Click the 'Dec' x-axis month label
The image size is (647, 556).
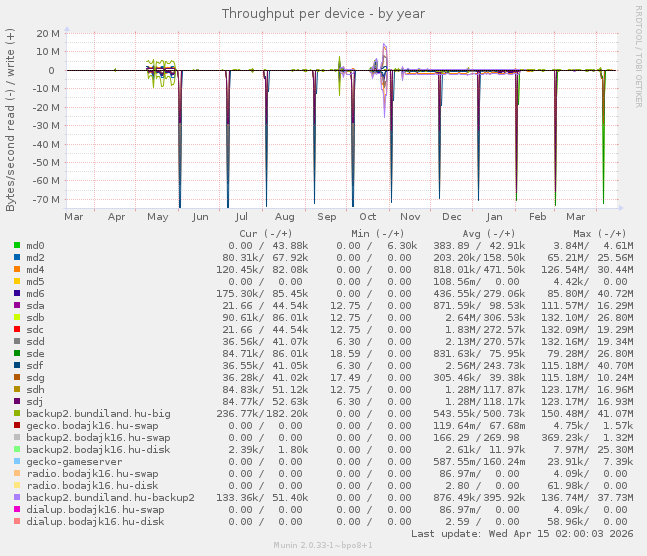click(x=451, y=217)
